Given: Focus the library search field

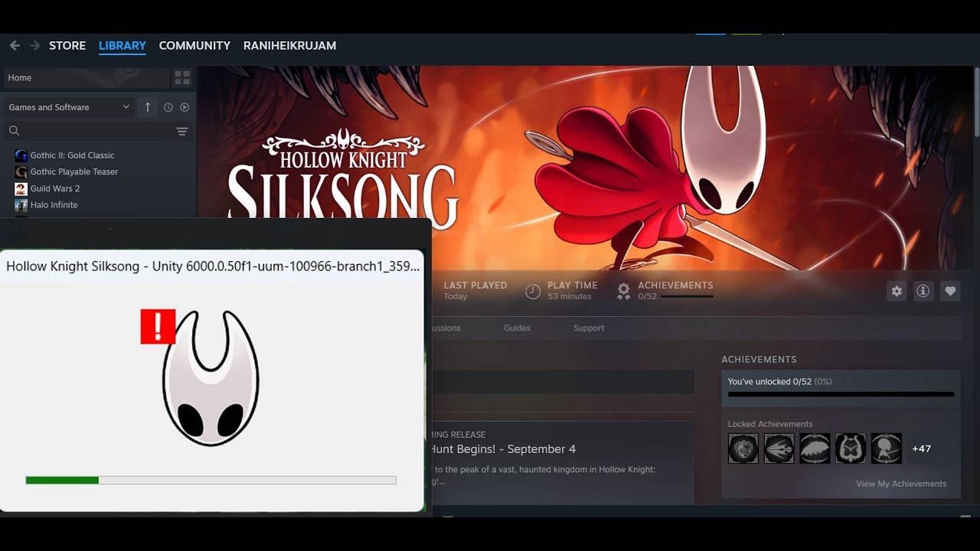Looking at the screenshot, I should [x=88, y=131].
